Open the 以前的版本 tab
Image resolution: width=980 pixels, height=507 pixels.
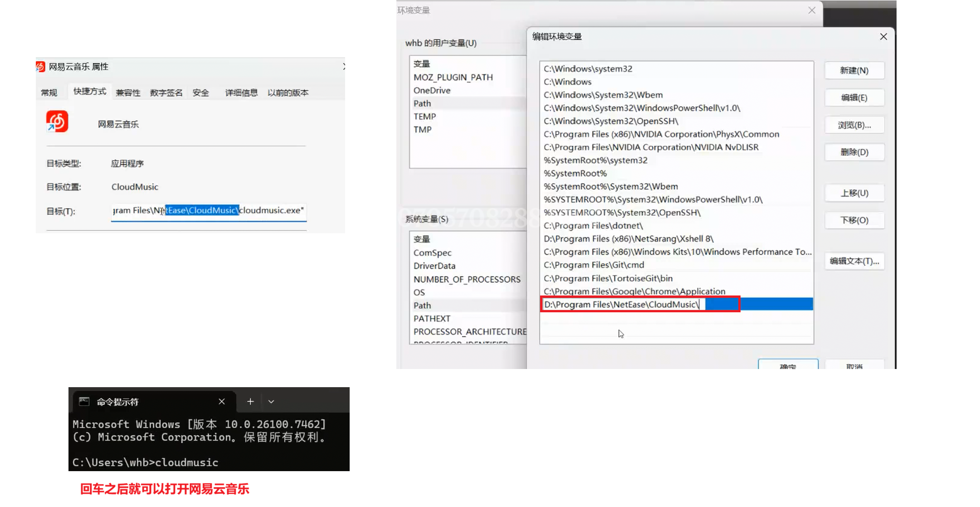288,93
